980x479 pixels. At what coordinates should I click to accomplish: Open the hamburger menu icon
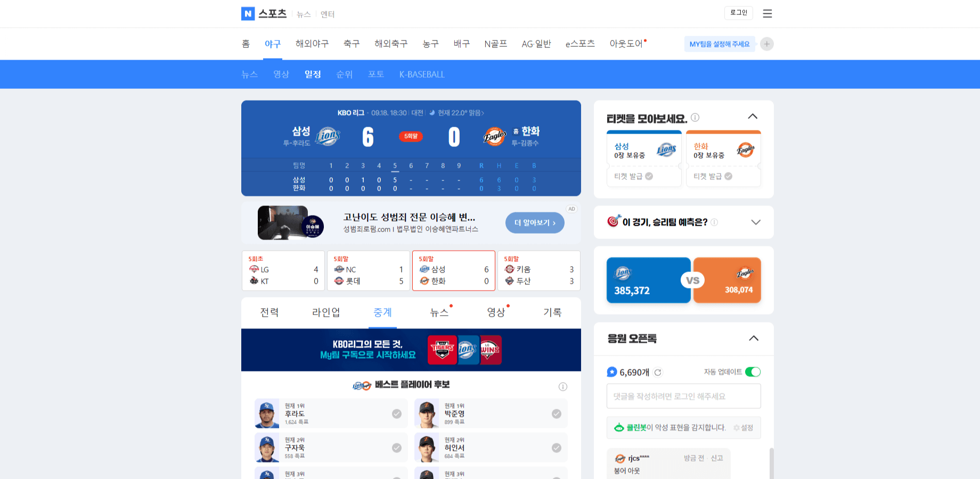point(767,13)
